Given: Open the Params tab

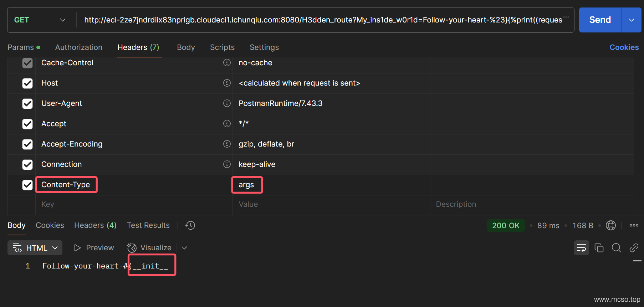Looking at the screenshot, I should pos(24,47).
